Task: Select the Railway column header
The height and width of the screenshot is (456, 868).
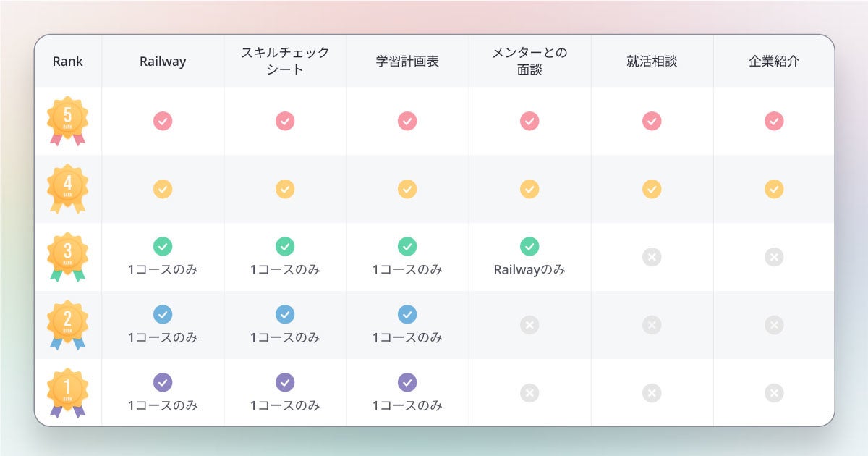Action: (163, 62)
